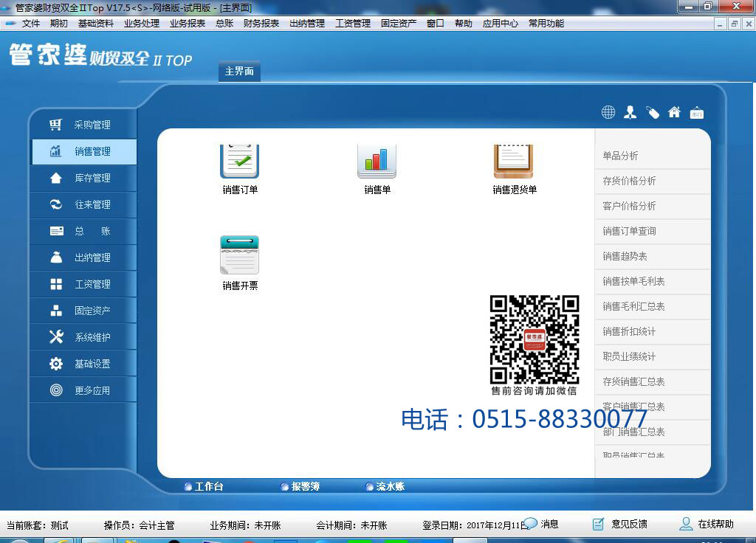Open the 帮助 menu
Viewport: 756px width, 543px height.
[464, 23]
